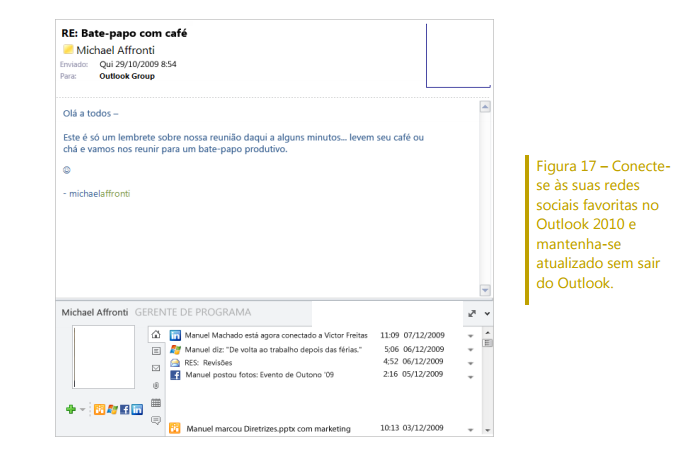This screenshot has width=698, height=452.
Task: Click the green plus add contact icon
Action: (x=69, y=409)
